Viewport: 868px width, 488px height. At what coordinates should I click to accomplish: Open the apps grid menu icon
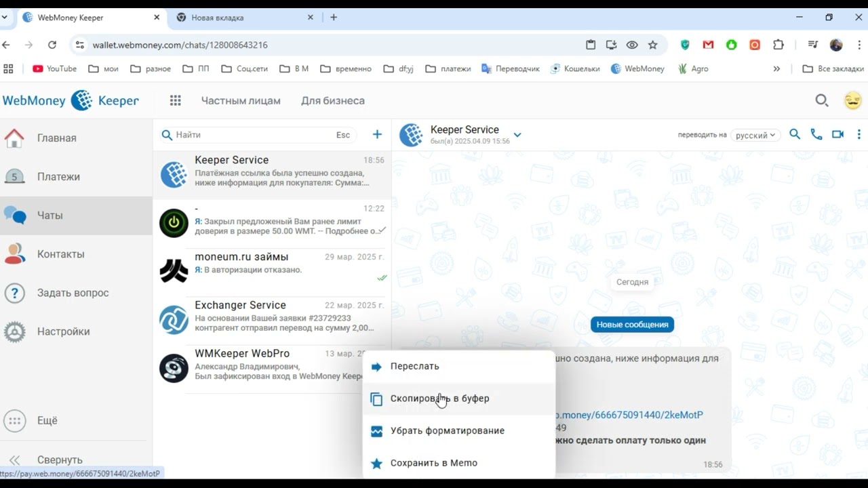coord(176,100)
